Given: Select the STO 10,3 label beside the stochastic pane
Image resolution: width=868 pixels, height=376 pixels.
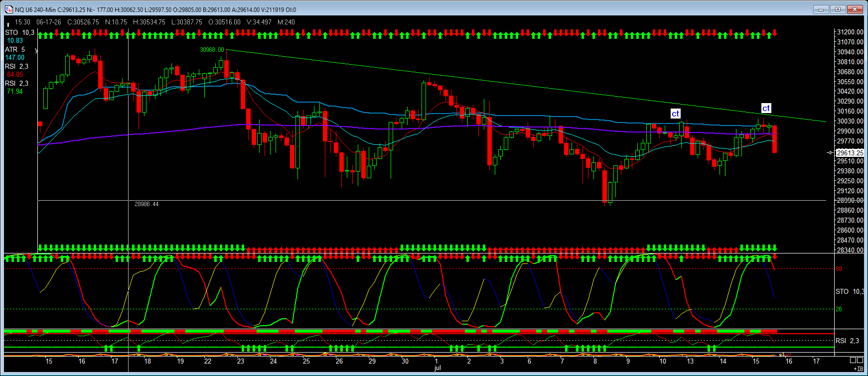Looking at the screenshot, I should [x=850, y=291].
